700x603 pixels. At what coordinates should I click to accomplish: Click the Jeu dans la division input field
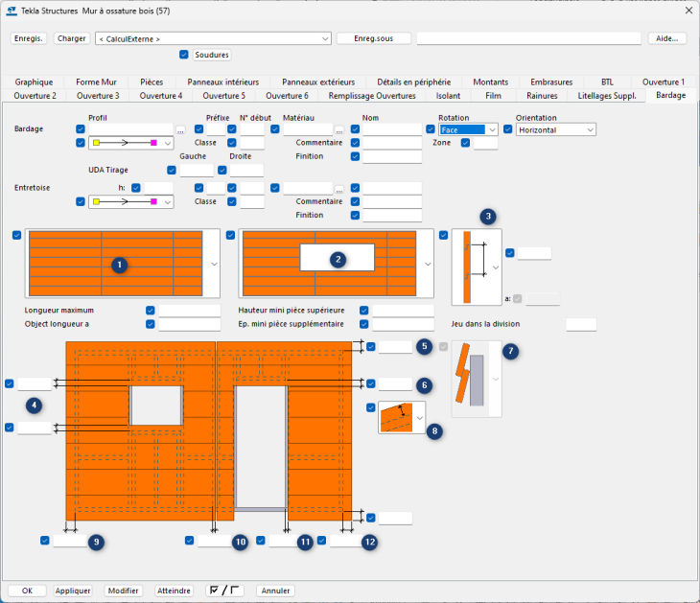point(580,325)
